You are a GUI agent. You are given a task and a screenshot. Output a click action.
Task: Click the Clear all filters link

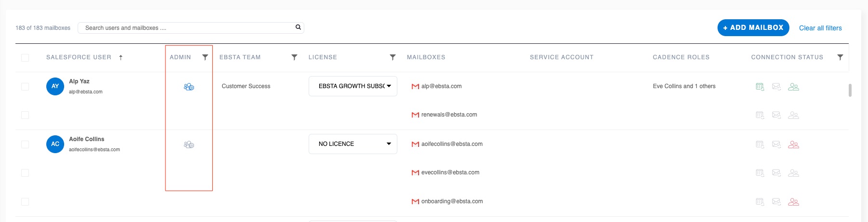pos(820,28)
